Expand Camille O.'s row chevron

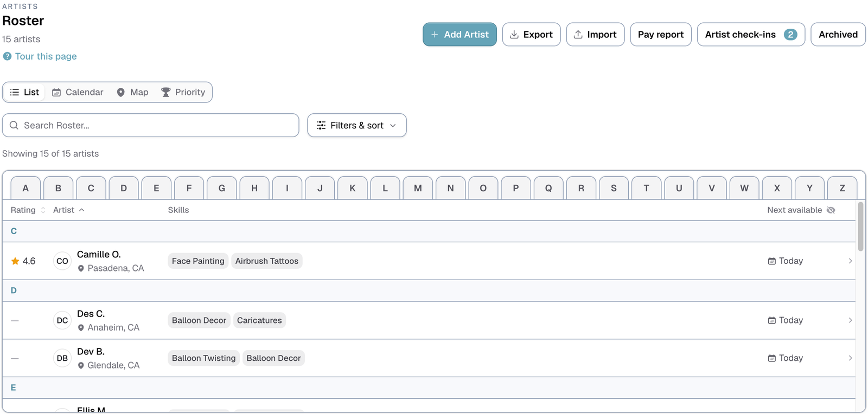850,261
